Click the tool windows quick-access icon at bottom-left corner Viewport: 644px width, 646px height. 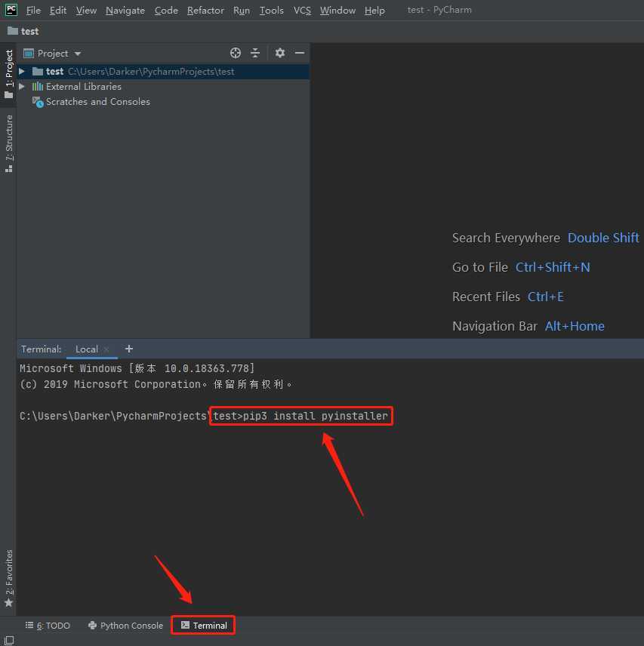click(x=8, y=640)
